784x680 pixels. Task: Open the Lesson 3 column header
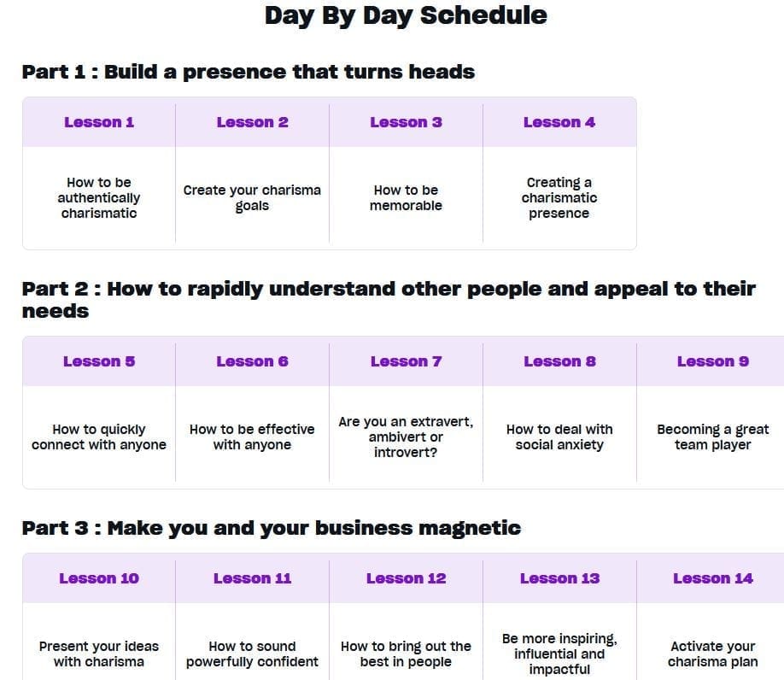click(406, 122)
